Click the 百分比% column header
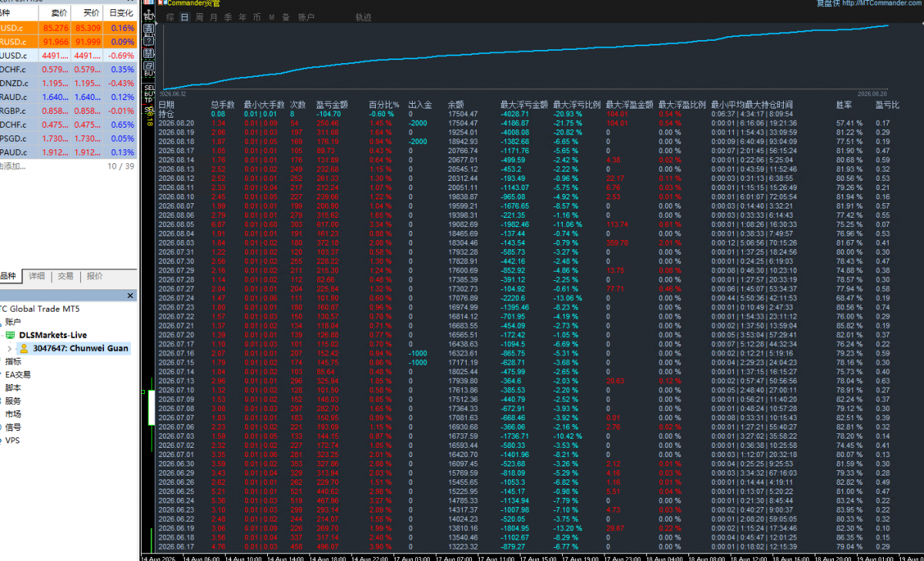 [383, 104]
